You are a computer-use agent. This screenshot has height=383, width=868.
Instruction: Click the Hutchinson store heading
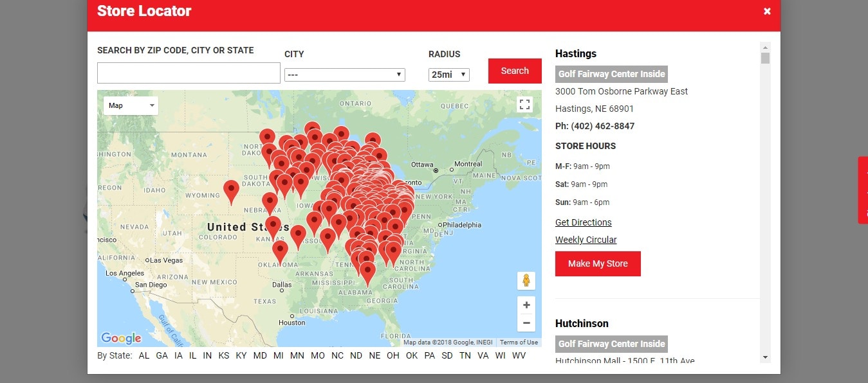[582, 323]
